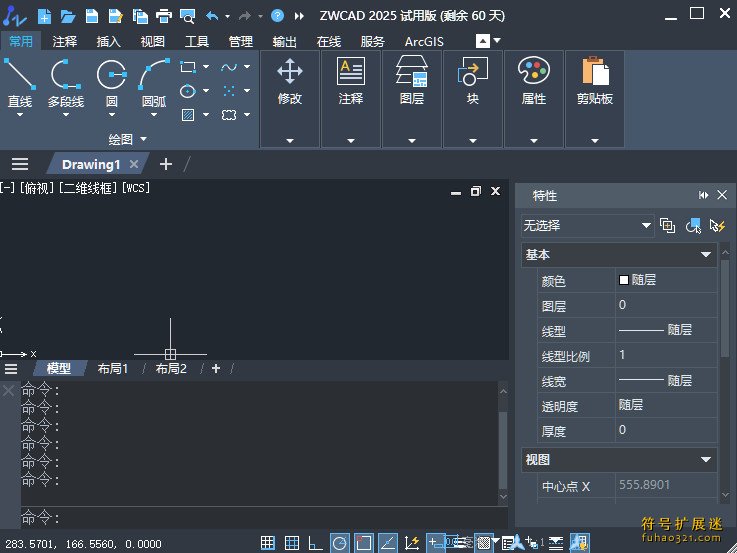Select the Spline curve tool
Screen dimensions: 737x553
coord(229,67)
